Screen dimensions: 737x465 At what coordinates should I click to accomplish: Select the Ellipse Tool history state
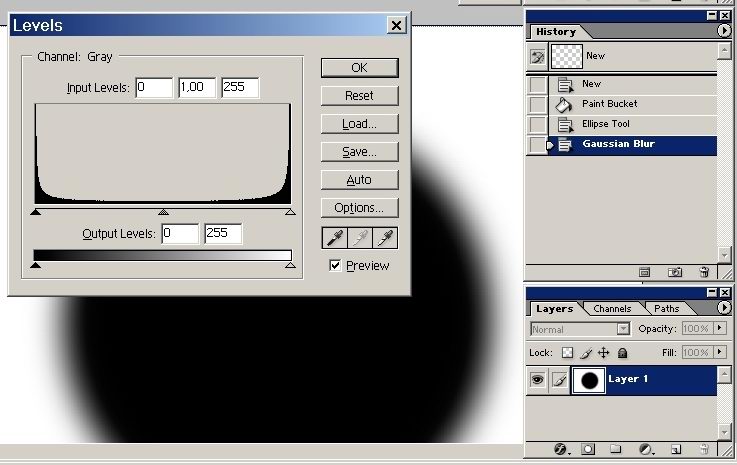coord(633,125)
